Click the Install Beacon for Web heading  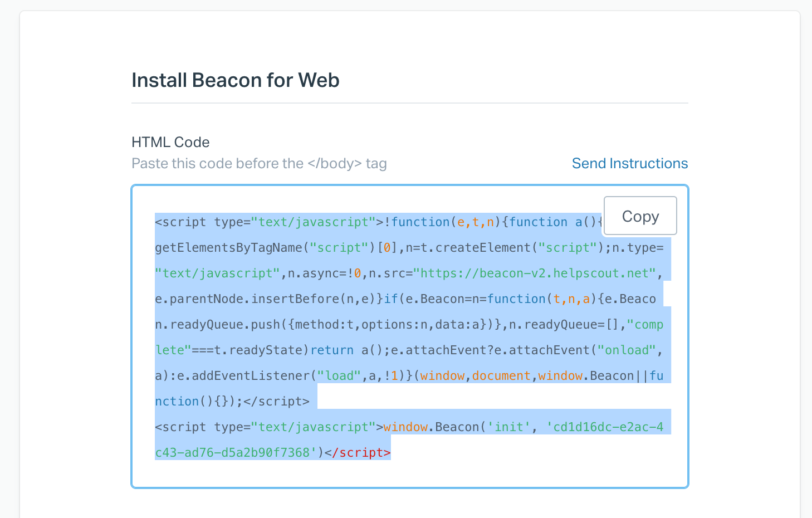[x=235, y=80]
